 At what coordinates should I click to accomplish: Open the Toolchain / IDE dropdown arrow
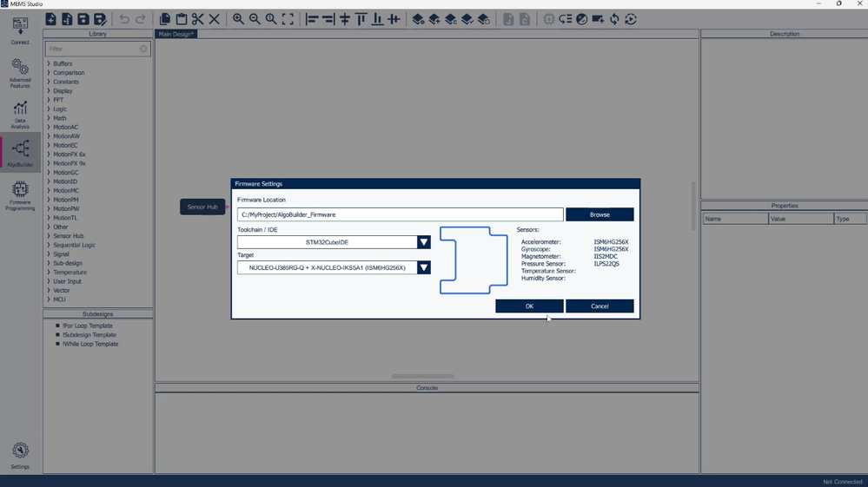point(423,242)
